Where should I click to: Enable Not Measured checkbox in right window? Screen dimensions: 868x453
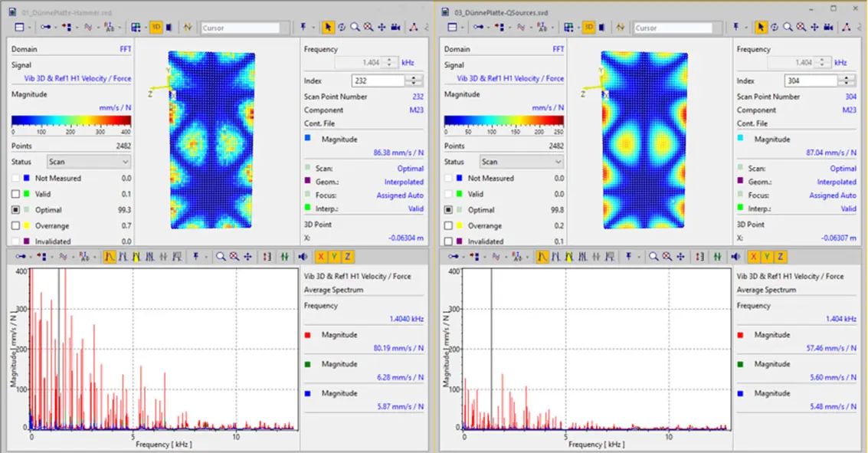pos(449,179)
